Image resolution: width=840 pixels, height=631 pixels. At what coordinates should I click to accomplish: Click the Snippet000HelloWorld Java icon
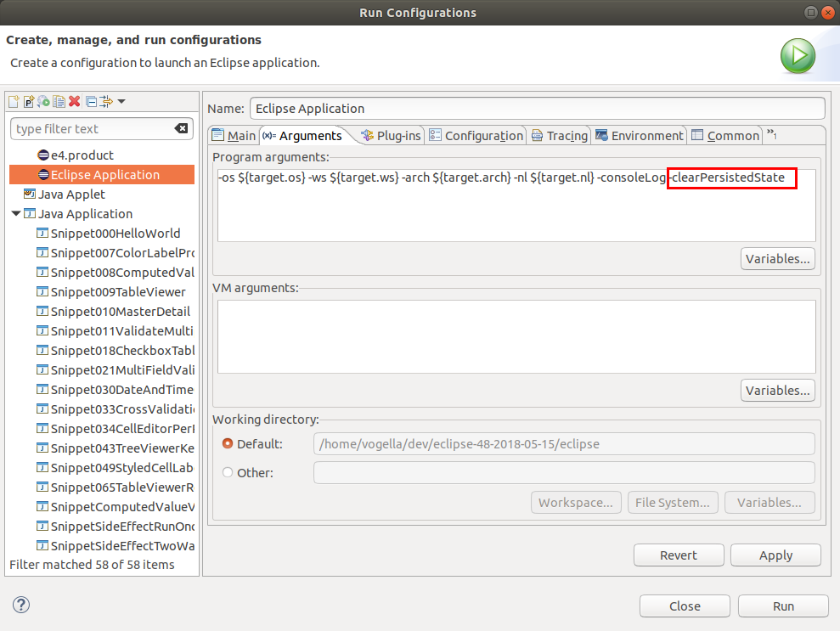tap(42, 233)
